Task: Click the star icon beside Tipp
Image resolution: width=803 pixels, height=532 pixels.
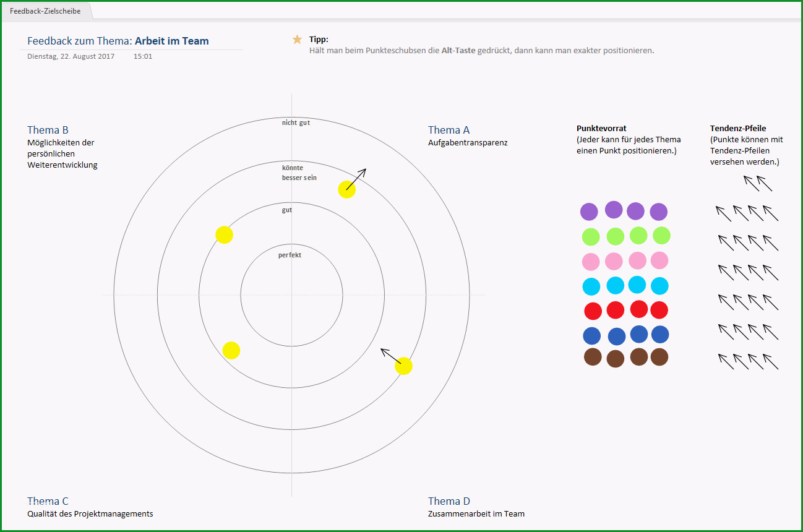Action: 298,40
